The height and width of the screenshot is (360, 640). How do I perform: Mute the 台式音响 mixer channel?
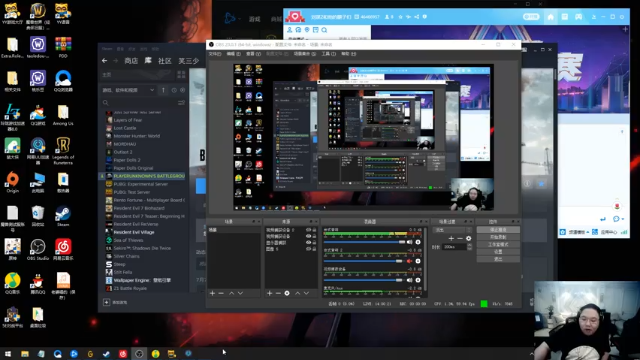coord(409,242)
